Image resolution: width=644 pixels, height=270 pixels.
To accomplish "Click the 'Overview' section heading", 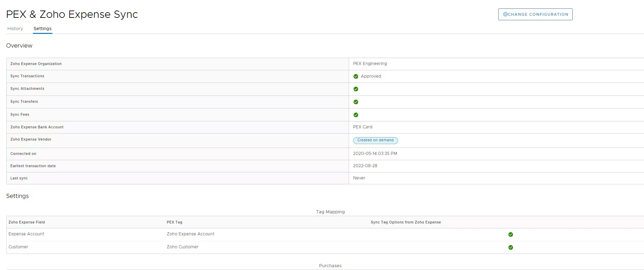I will (19, 46).
